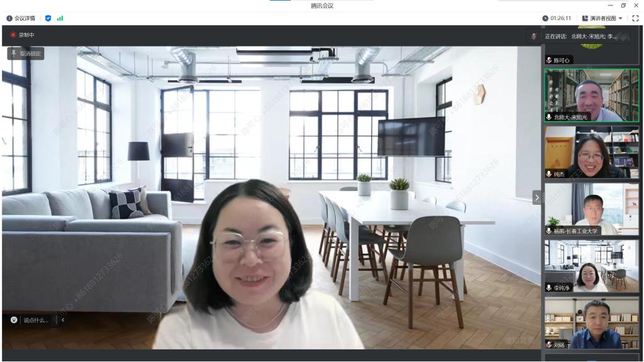
Task: Open the 演讲者视图 view layout dropdown
Action: click(602, 18)
